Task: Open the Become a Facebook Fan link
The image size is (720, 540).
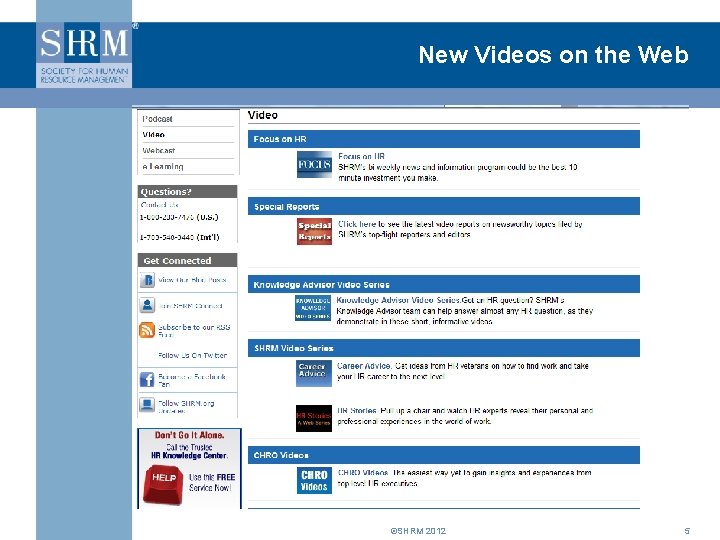Action: [x=192, y=380]
